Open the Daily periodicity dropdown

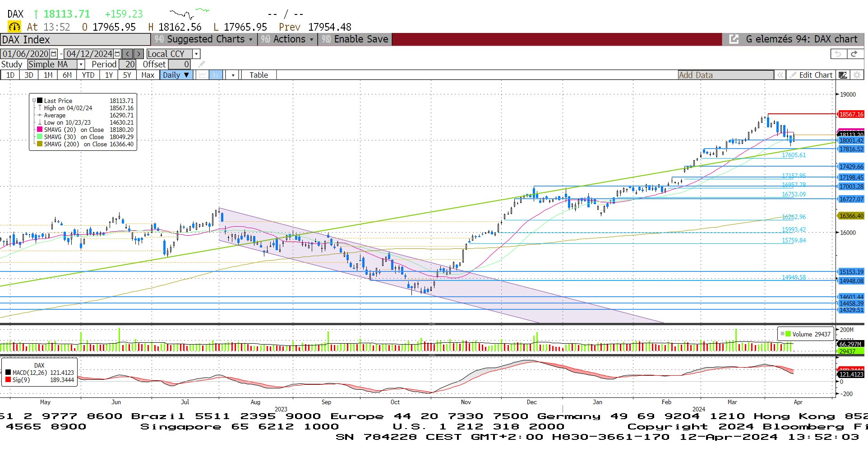(176, 75)
